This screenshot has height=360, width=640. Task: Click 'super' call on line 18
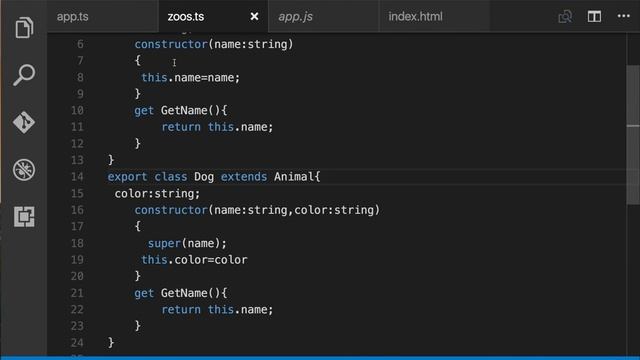(164, 244)
